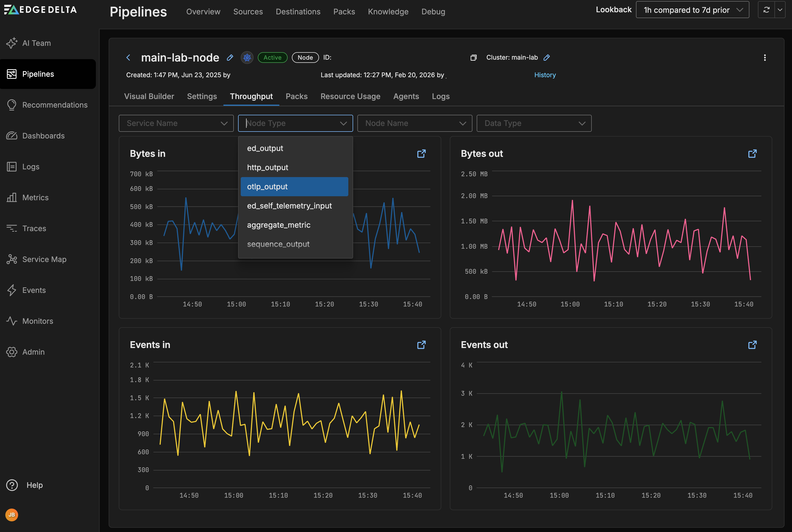Open AI Team in the sidebar
This screenshot has height=532, width=792.
pyautogui.click(x=36, y=43)
